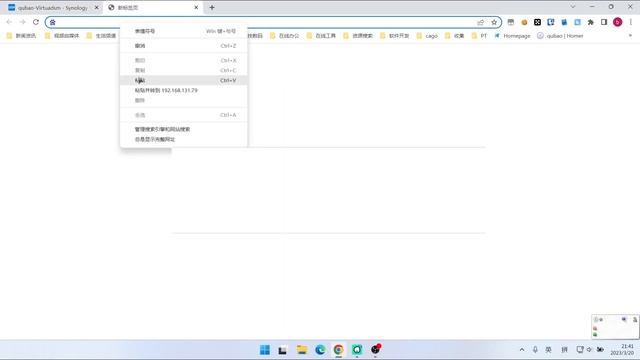Click the microphone icon in system tray
The height and width of the screenshot is (360, 640).
pyautogui.click(x=535, y=350)
